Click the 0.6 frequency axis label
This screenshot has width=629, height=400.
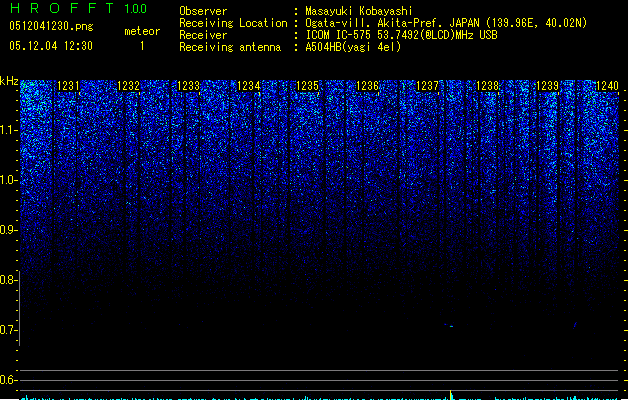9,380
